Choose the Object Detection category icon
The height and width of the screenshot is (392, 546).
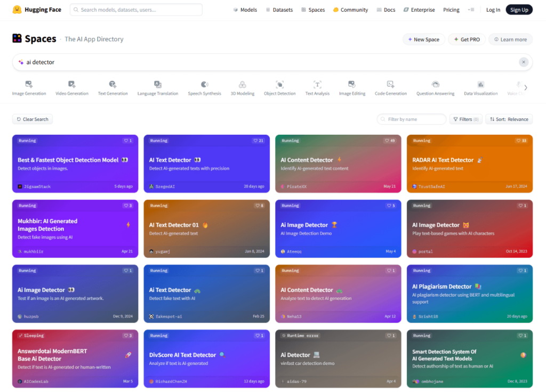[279, 84]
